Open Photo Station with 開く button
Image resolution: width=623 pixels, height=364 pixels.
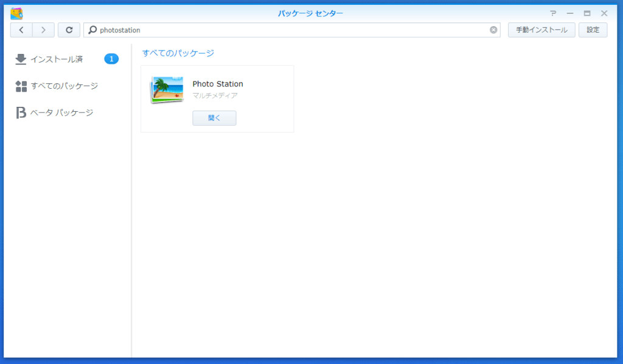click(215, 118)
